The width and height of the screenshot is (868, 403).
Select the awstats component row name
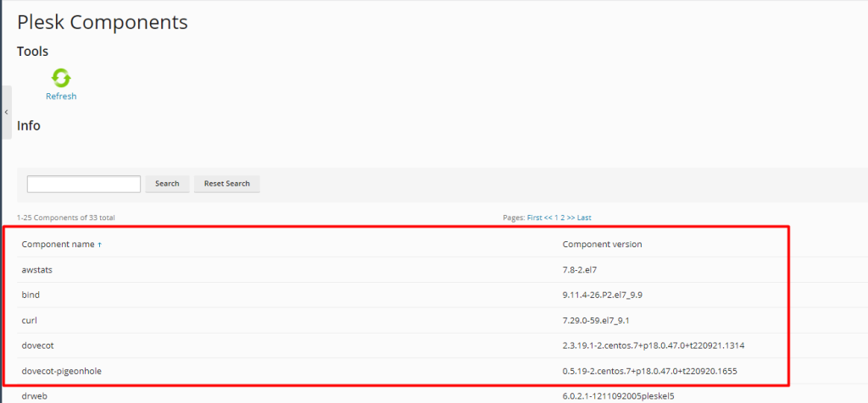(x=37, y=270)
